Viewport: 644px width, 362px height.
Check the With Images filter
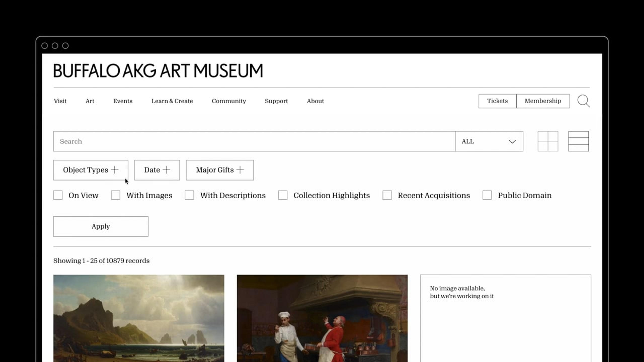[x=116, y=195]
